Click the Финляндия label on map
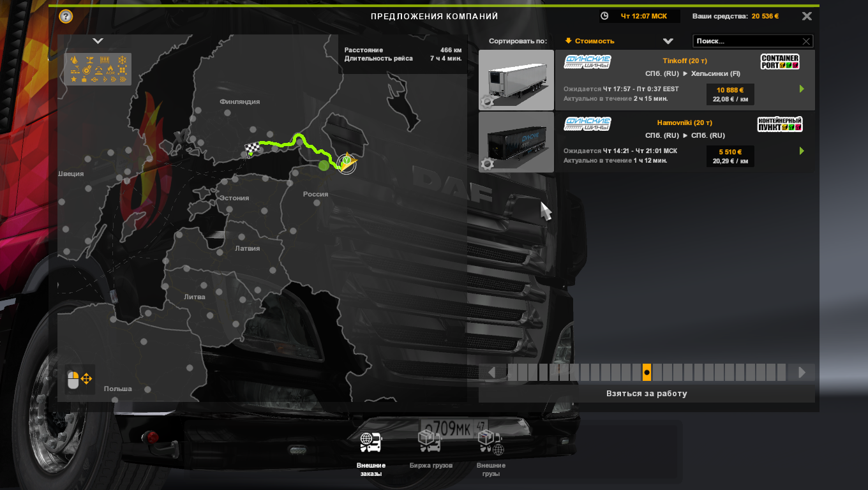868x490 pixels. (240, 101)
